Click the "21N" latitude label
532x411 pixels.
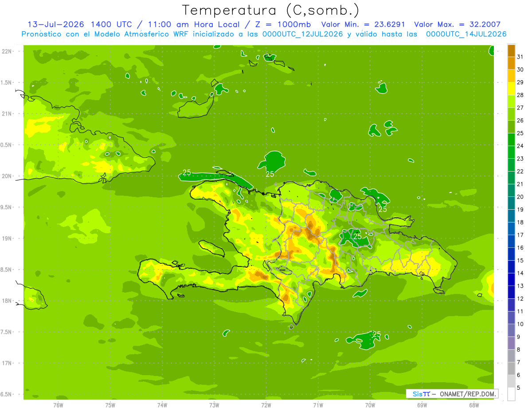7,114
